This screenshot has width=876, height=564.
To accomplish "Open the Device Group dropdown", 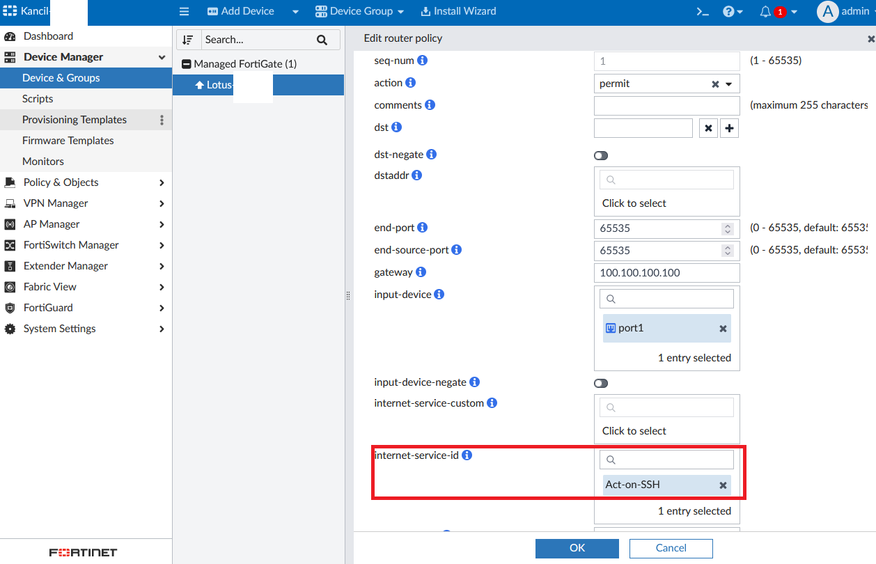I will pyautogui.click(x=359, y=11).
